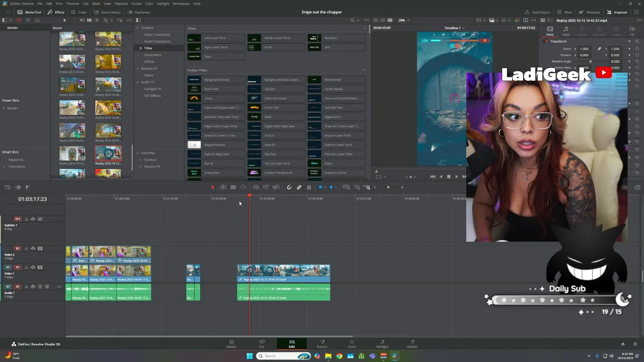This screenshot has height=362, width=644.
Task: Toggle the Effects panel button
Action: 56,12
